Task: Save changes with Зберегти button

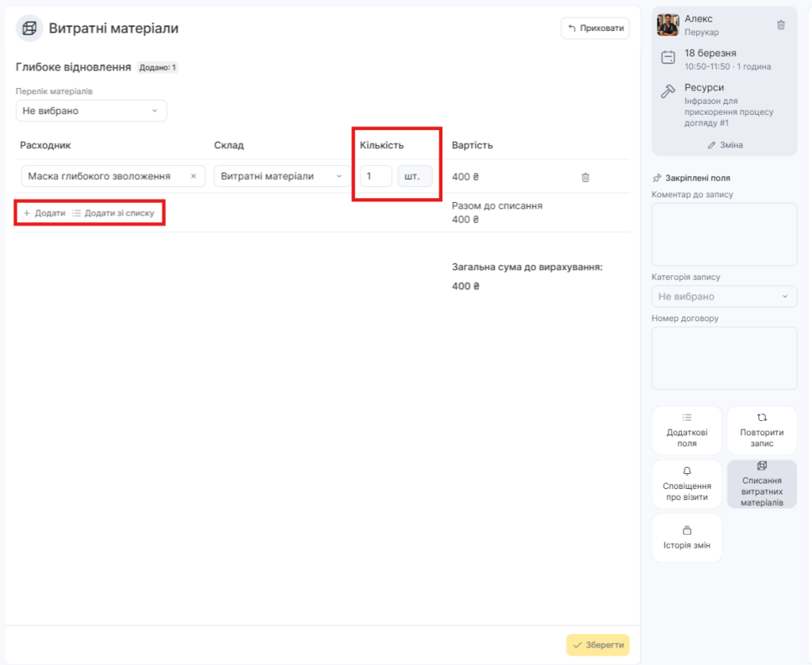Action: [598, 644]
